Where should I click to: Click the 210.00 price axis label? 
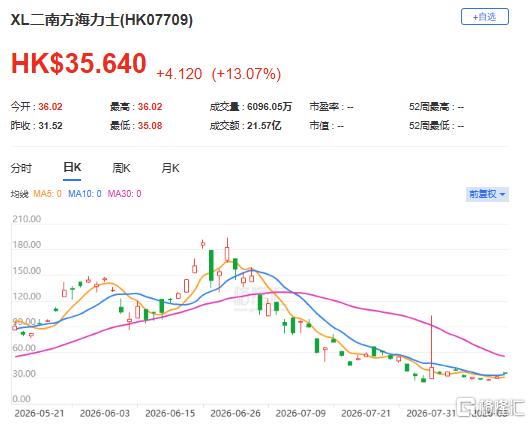pyautogui.click(x=26, y=219)
